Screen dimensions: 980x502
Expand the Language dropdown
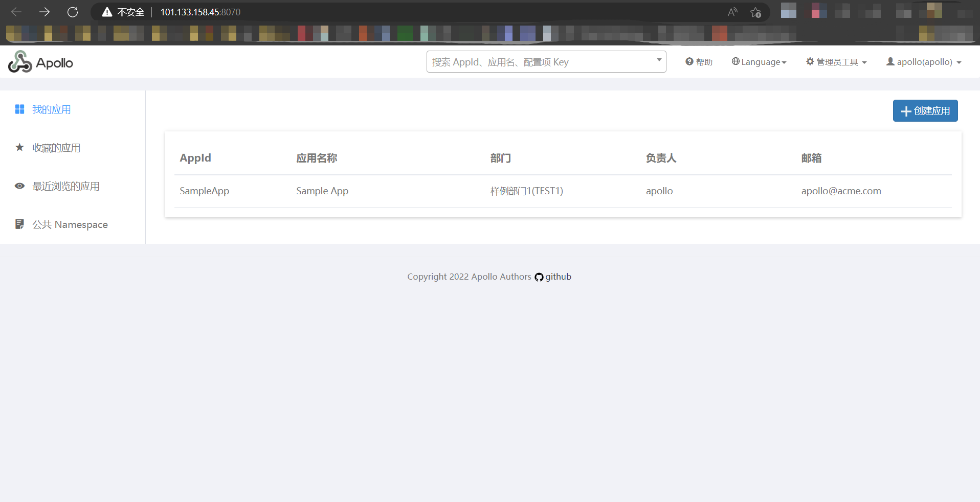point(759,62)
